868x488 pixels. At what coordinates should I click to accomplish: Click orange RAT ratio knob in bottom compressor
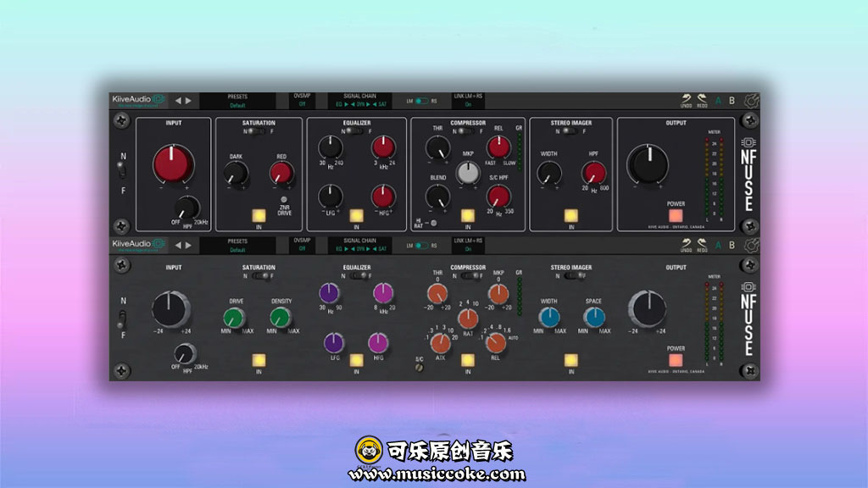click(x=468, y=319)
